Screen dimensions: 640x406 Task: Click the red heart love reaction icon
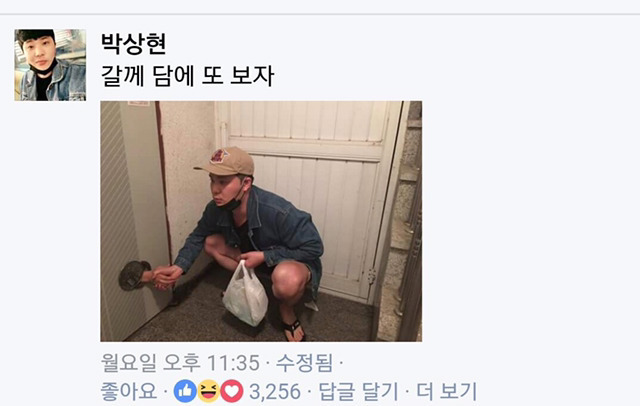coord(232,391)
